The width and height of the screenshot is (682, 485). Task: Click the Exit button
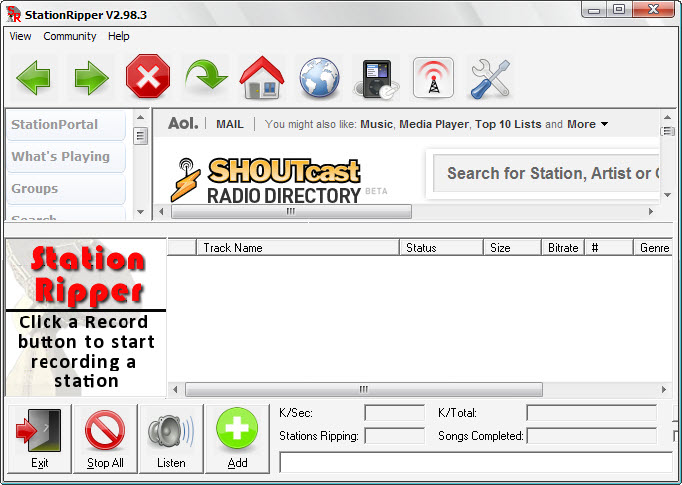click(39, 438)
